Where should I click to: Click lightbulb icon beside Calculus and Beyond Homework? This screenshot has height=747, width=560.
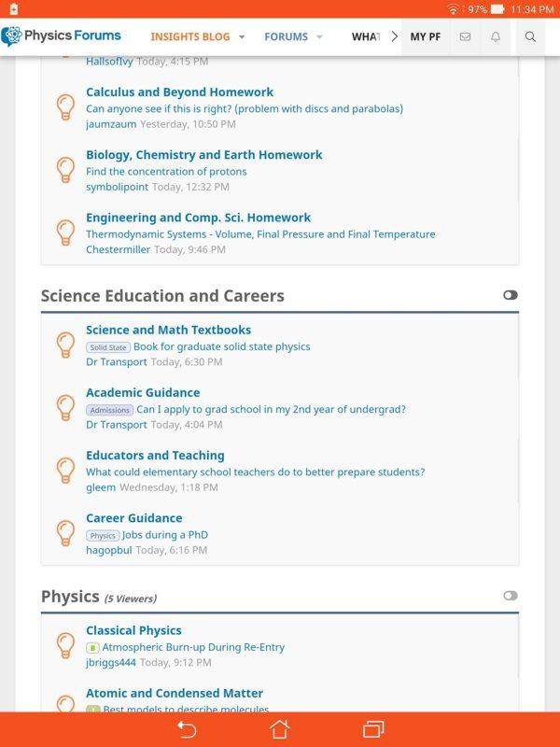(x=65, y=106)
